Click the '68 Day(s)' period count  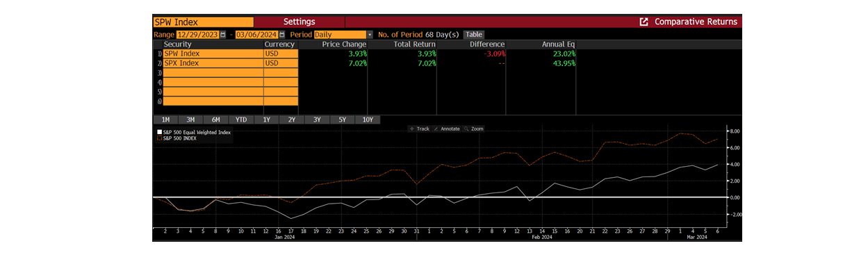(x=442, y=34)
